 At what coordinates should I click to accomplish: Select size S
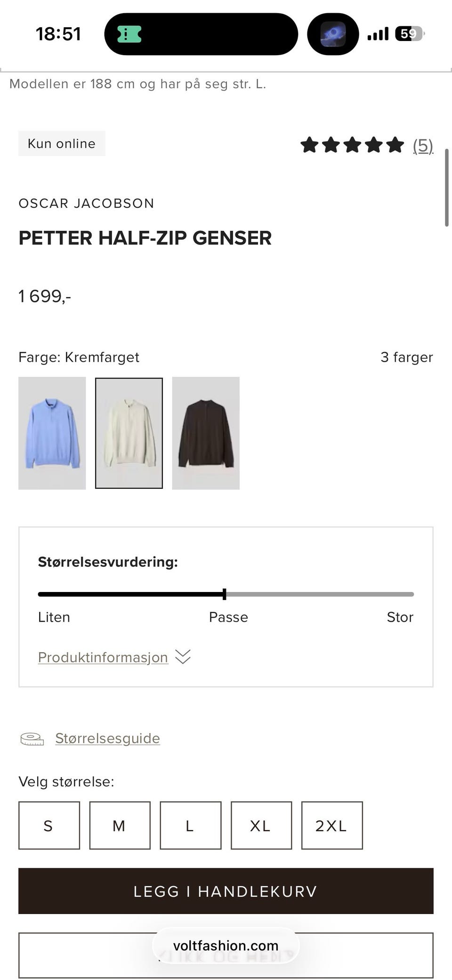tap(49, 826)
